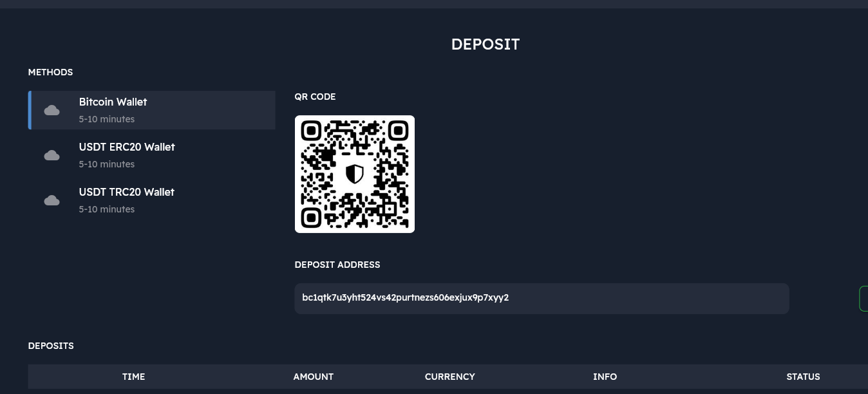Click the AMOUNT column header
This screenshot has height=394, width=868.
[x=314, y=377]
